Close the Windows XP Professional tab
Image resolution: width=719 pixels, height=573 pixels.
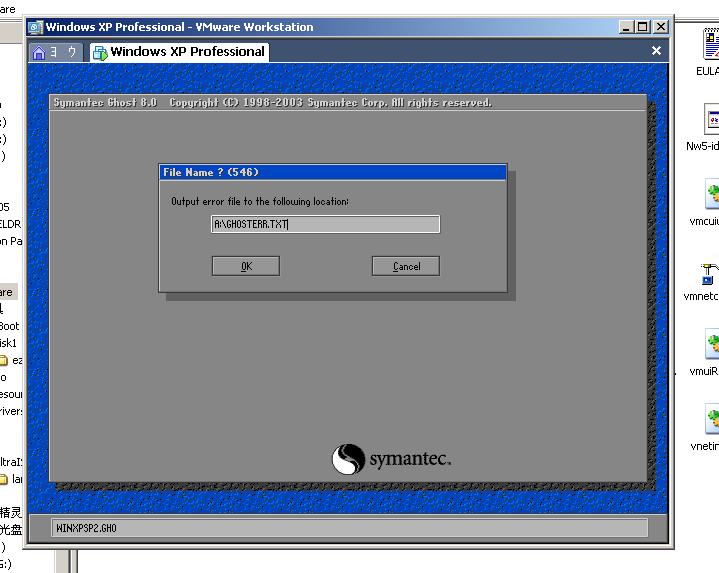pyautogui.click(x=656, y=51)
